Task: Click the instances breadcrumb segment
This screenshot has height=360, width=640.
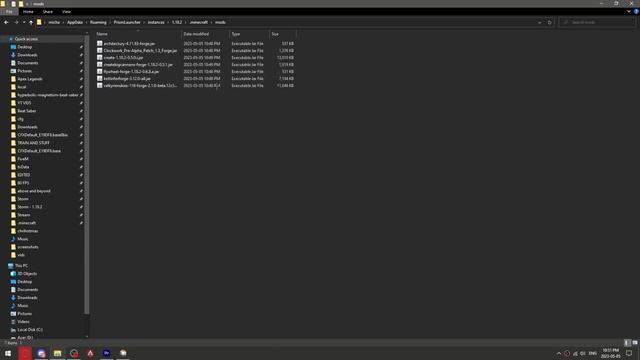Action: [156, 22]
